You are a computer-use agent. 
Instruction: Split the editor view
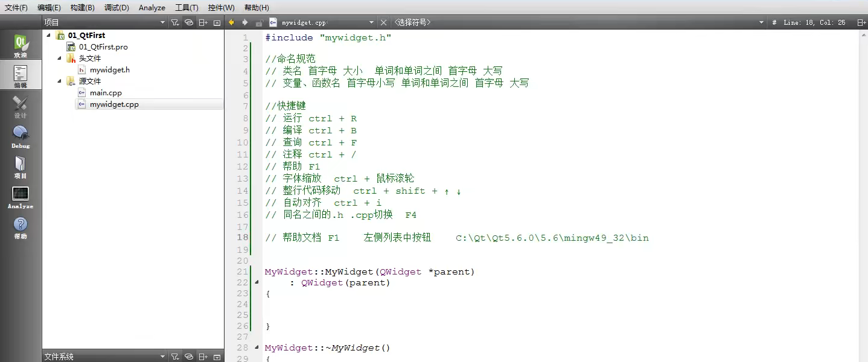coord(861,22)
